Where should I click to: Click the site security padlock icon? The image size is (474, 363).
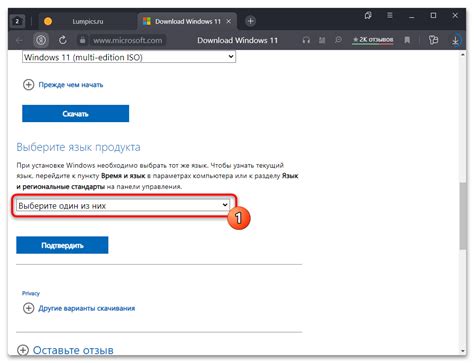(82, 40)
